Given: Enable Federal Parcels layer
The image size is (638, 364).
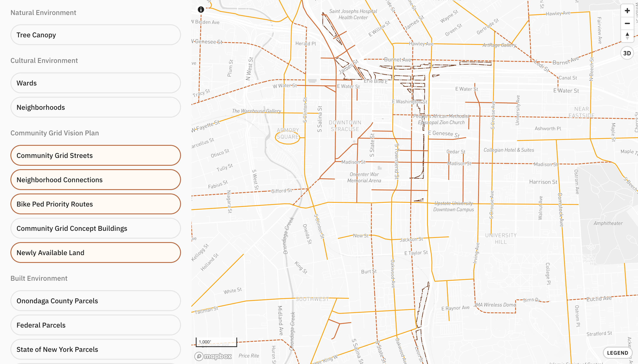Looking at the screenshot, I should 95,325.
